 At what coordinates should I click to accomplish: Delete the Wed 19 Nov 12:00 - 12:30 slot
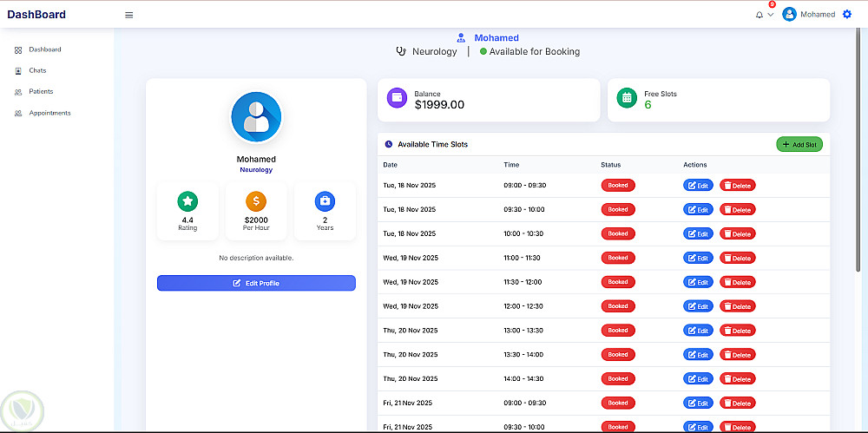tap(737, 306)
